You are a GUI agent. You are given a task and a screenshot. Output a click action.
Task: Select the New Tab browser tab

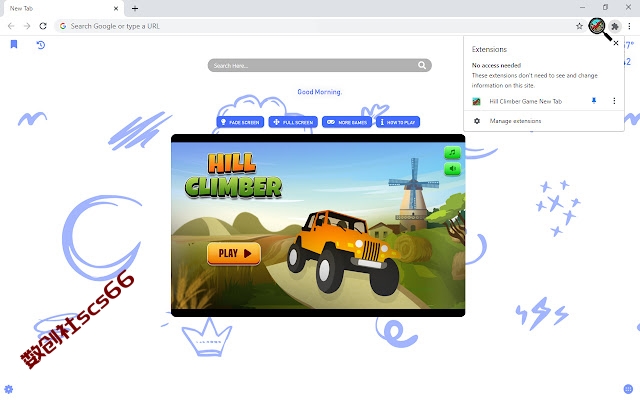(63, 9)
